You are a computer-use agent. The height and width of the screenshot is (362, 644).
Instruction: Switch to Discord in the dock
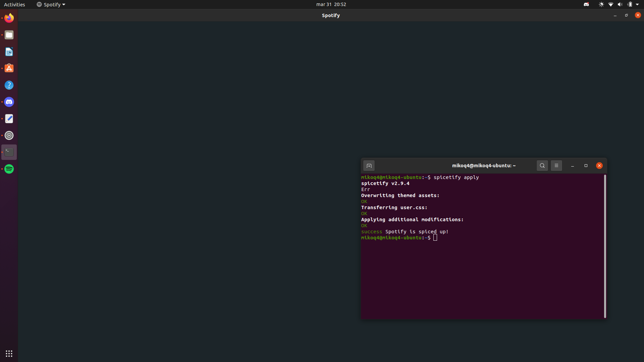(9, 102)
